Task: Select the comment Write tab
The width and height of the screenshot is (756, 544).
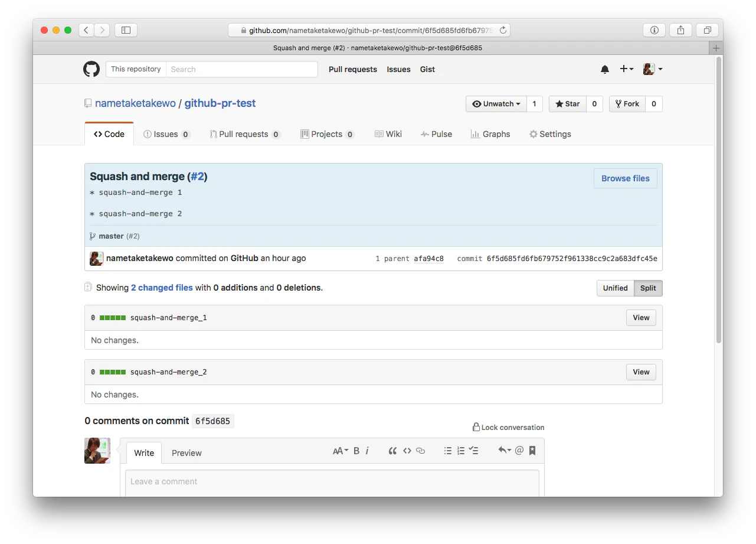Action: (144, 453)
